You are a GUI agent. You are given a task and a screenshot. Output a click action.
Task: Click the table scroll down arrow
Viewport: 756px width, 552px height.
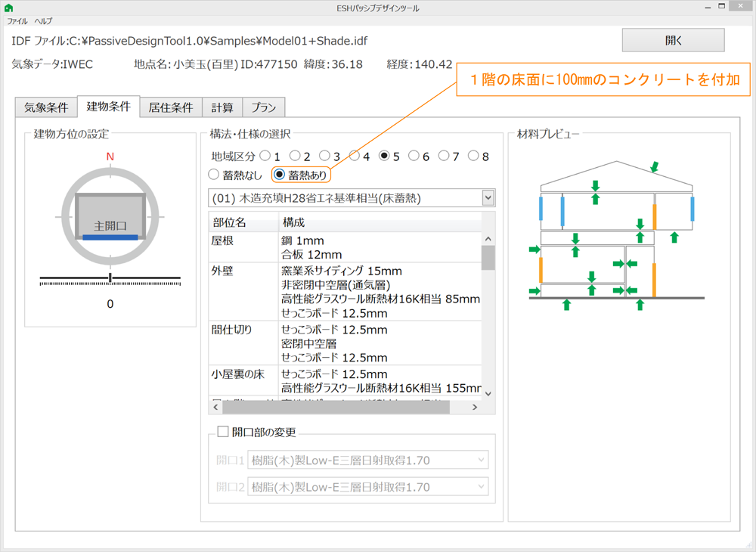(488, 393)
